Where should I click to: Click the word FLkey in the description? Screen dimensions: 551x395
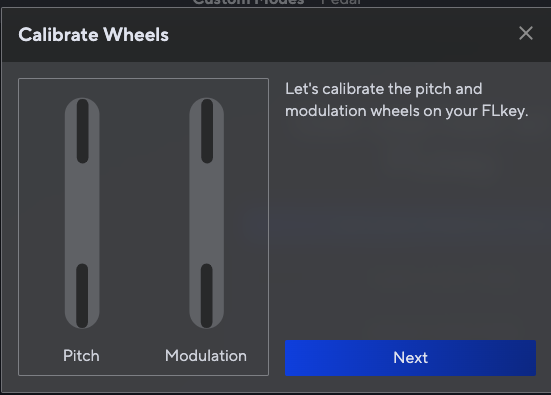tap(505, 111)
